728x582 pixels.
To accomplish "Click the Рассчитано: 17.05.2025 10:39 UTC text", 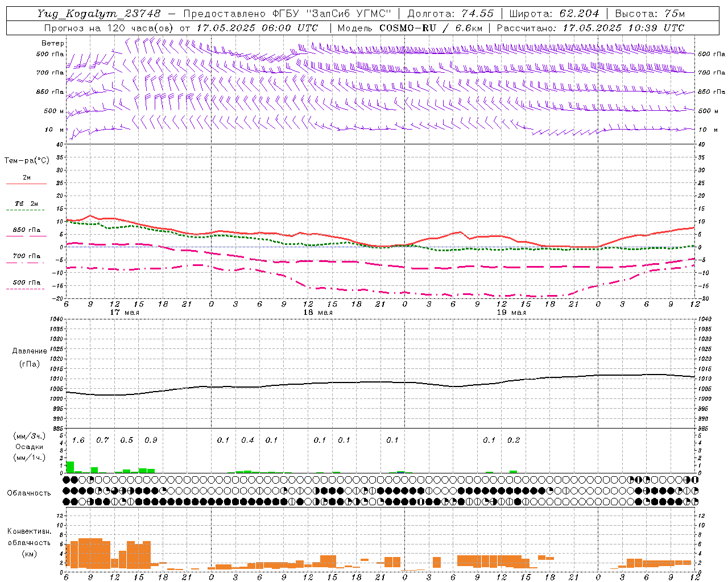I will click(x=590, y=28).
